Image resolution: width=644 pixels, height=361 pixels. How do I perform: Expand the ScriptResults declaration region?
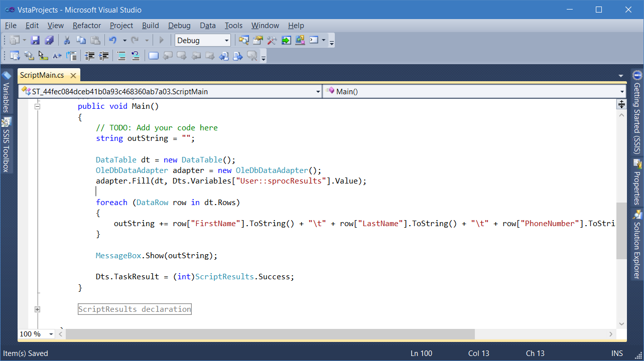click(x=37, y=309)
